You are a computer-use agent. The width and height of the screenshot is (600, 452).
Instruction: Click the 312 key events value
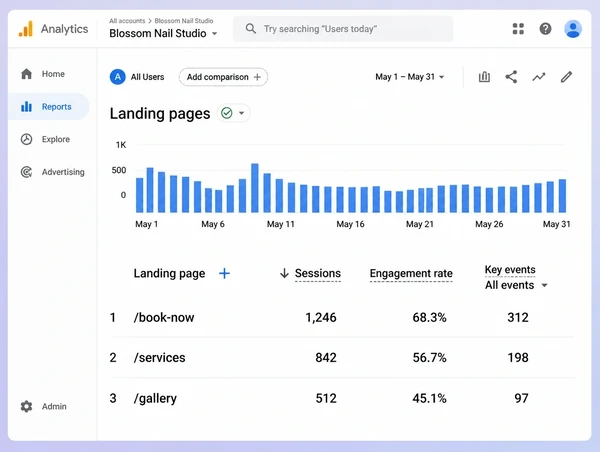pyautogui.click(x=518, y=317)
